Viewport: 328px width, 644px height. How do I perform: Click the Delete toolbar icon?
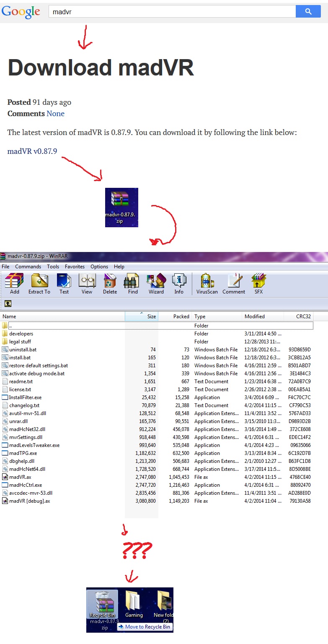110,284
